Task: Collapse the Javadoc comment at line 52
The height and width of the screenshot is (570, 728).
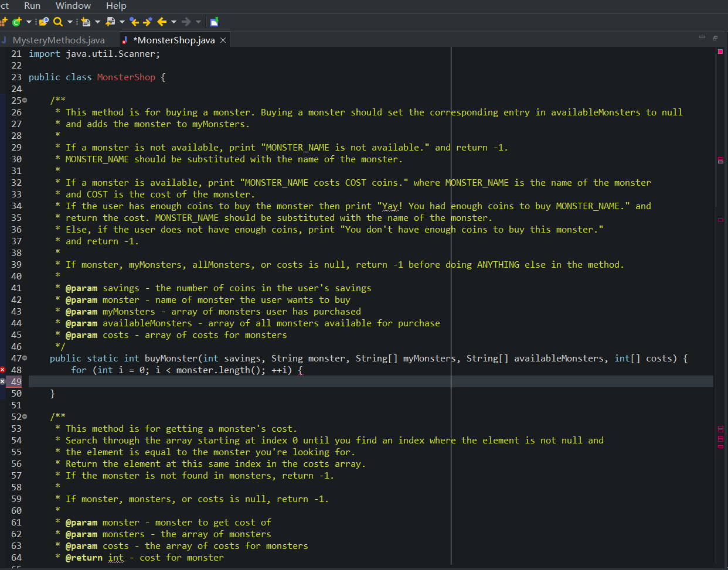Action: pyautogui.click(x=25, y=417)
